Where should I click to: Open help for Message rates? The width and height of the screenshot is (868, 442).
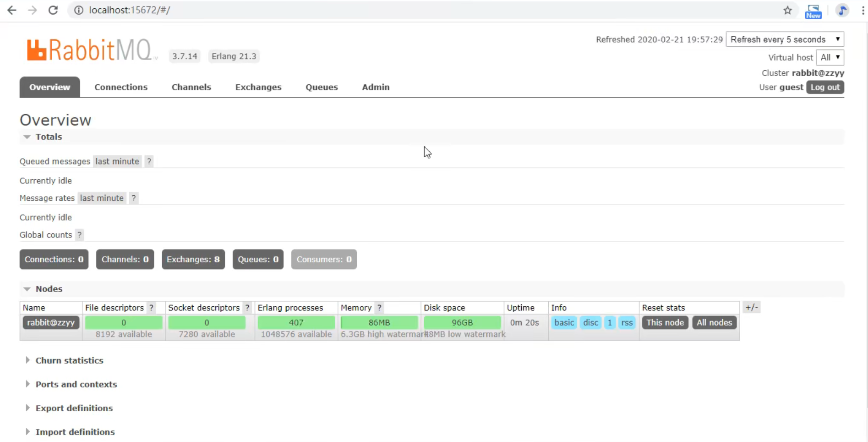pyautogui.click(x=133, y=198)
